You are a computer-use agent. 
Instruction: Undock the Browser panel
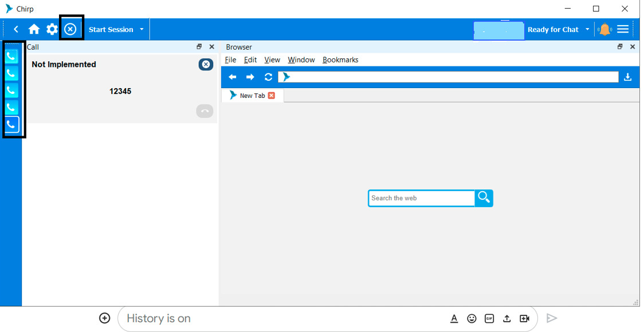(x=620, y=47)
